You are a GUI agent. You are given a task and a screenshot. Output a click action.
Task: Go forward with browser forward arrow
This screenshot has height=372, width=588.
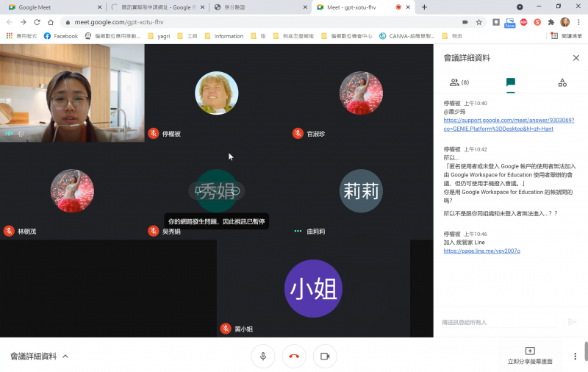coord(24,22)
